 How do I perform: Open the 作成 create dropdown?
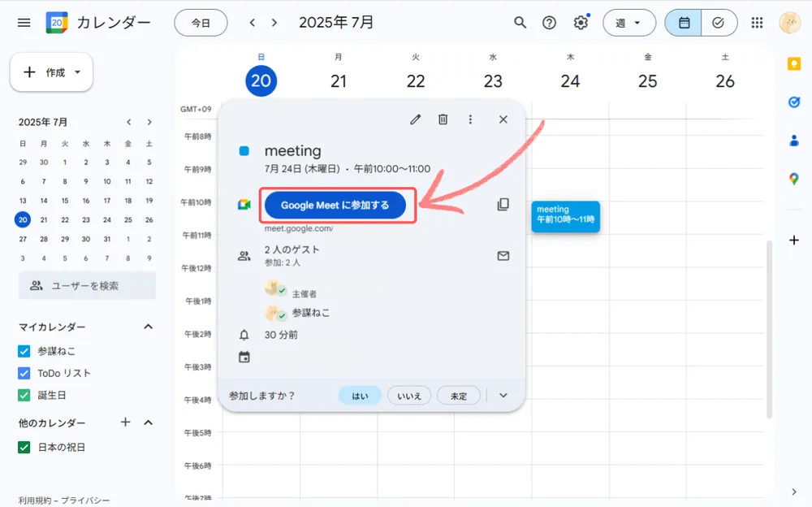point(51,72)
